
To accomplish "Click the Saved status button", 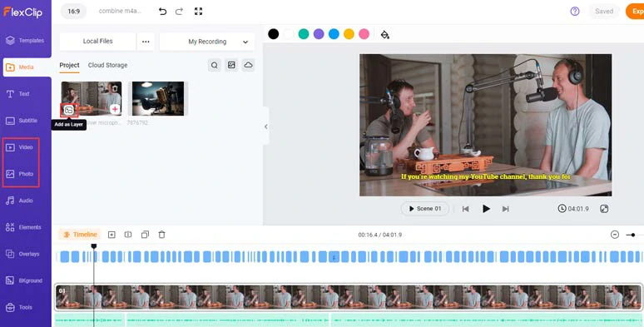I will pos(604,12).
